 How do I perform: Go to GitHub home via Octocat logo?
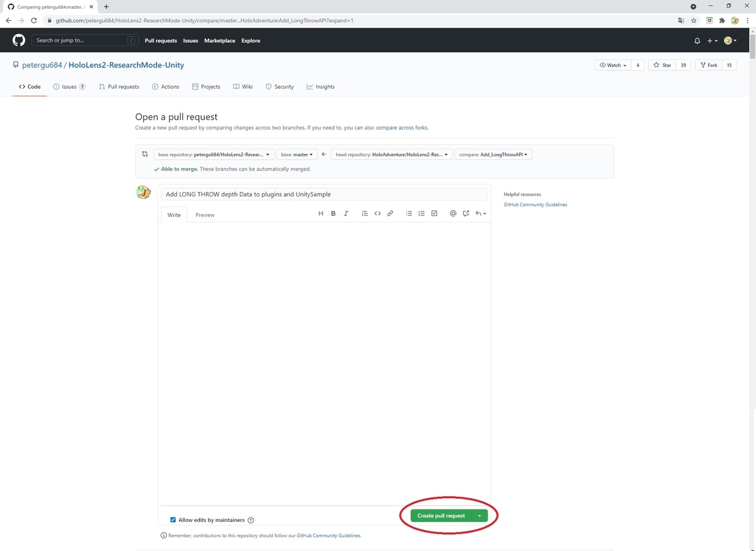(x=19, y=40)
